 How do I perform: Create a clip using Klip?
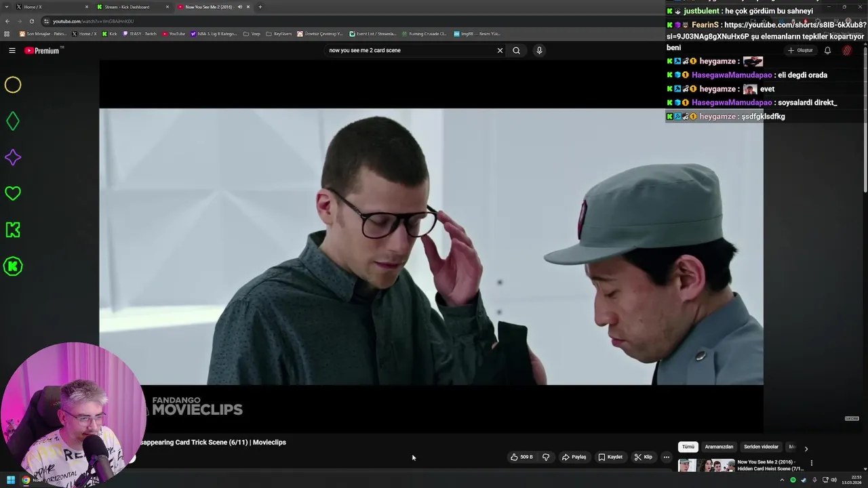644,457
